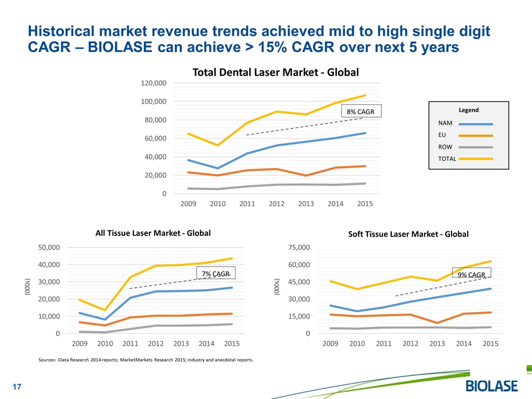Select the 9% CAGR label box
The height and width of the screenshot is (399, 532).
click(471, 274)
